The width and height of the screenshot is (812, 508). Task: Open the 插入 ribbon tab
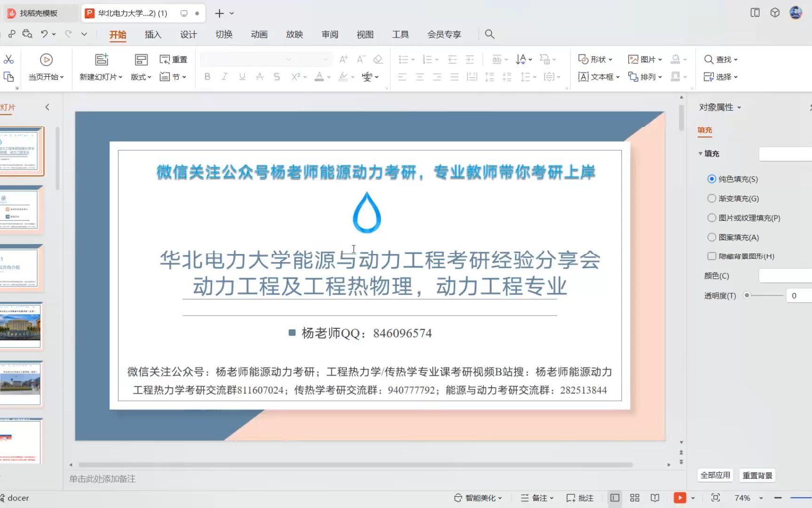153,34
